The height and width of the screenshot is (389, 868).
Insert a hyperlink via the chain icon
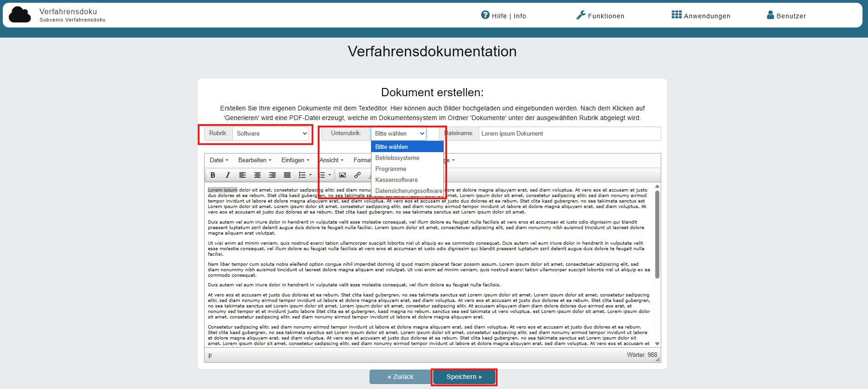point(357,175)
